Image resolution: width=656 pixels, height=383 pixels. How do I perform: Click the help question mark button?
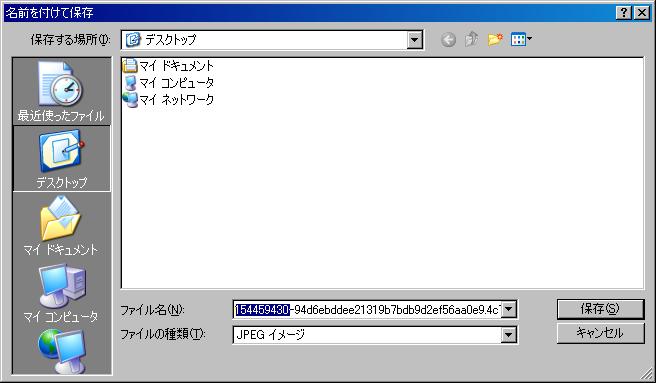click(x=623, y=13)
